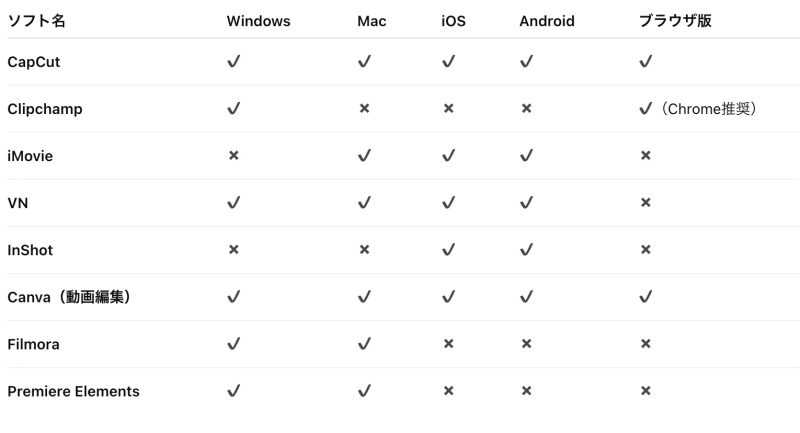Click the Android column header
The width and height of the screenshot is (800, 433).
coord(547,21)
